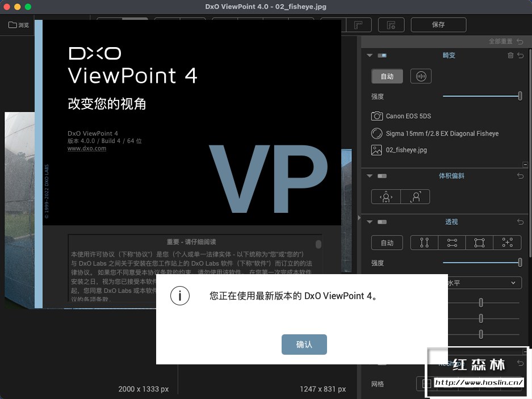
Task: Click the license agreement scrollbar
Action: pos(319,244)
